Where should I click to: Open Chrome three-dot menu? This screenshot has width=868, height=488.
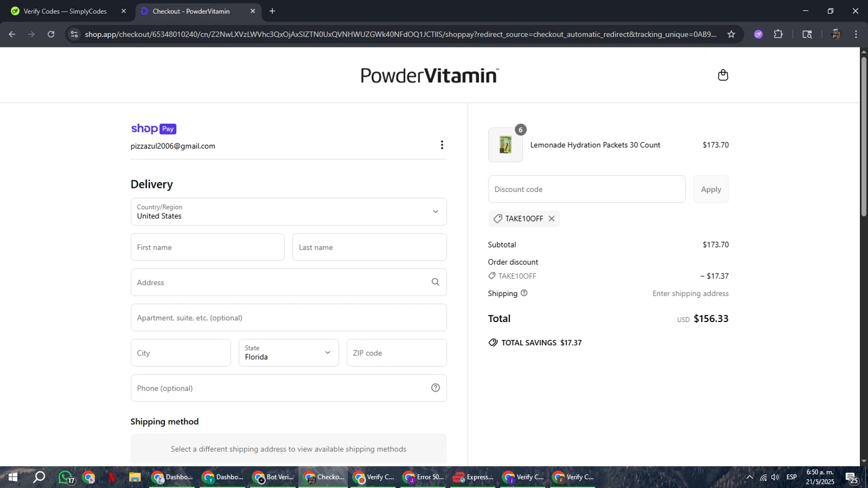pyautogui.click(x=856, y=35)
